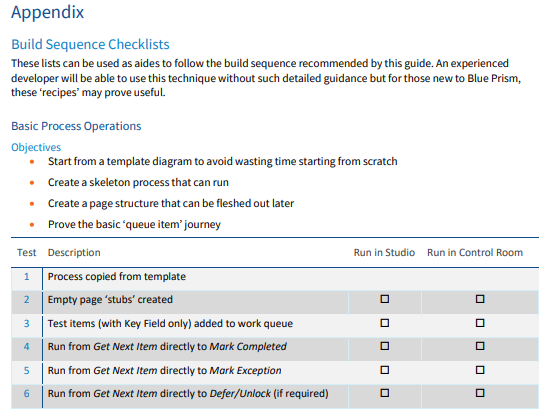Screen dimensions: 551x420
Task: Mark Run in Studio for Mark Completed row
Action: pyautogui.click(x=384, y=346)
